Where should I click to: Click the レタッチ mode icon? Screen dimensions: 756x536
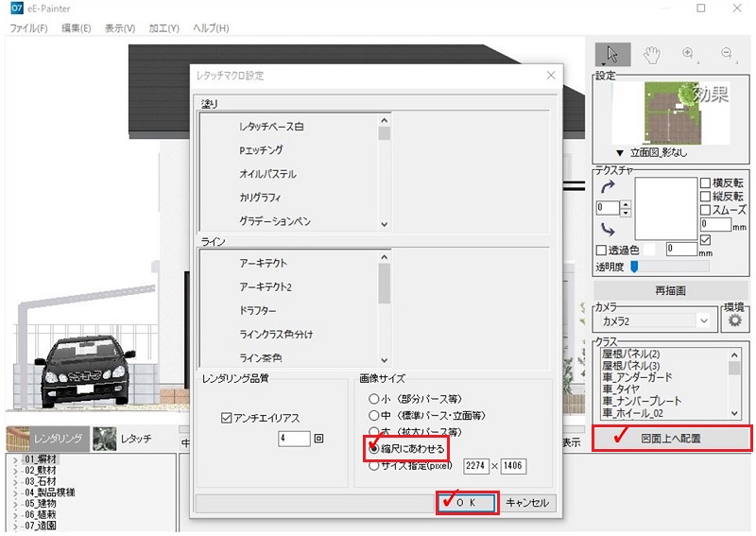point(104,439)
